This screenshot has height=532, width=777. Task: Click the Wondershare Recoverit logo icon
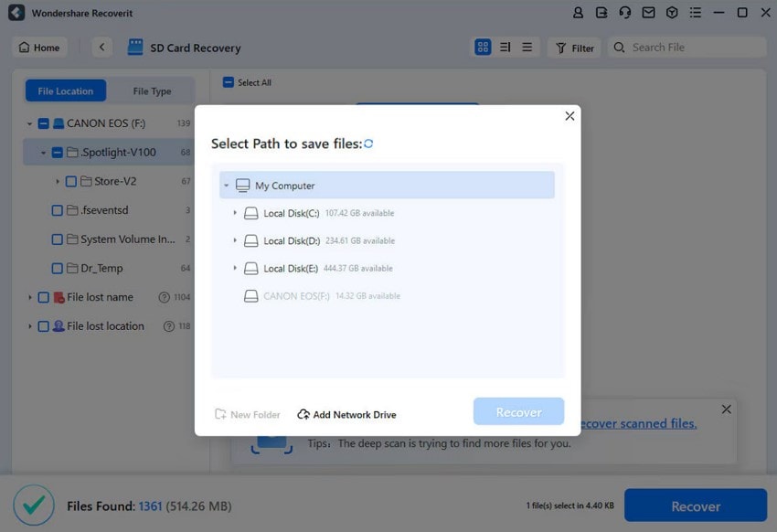click(x=16, y=13)
